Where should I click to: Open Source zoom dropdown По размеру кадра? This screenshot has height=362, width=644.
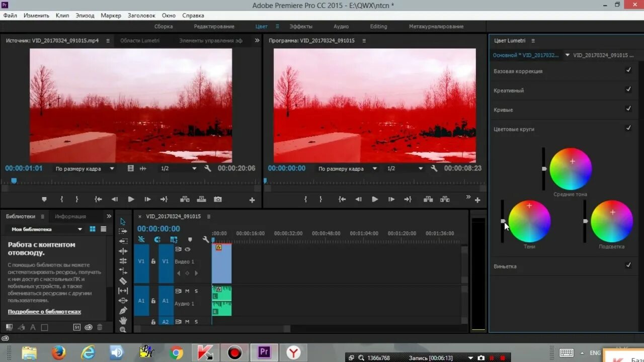tap(85, 169)
